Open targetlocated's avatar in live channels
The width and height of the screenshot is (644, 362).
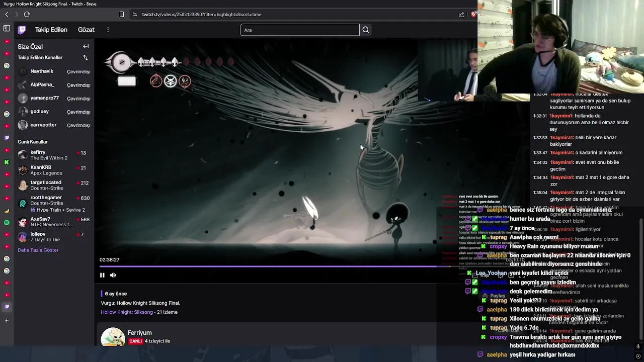[x=23, y=185]
